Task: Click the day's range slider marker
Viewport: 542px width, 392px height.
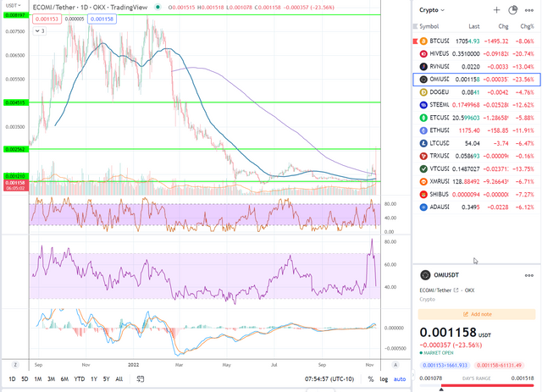Action: (x=441, y=389)
